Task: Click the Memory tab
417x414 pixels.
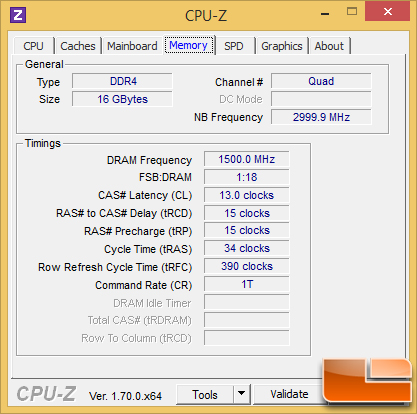Action: (189, 45)
